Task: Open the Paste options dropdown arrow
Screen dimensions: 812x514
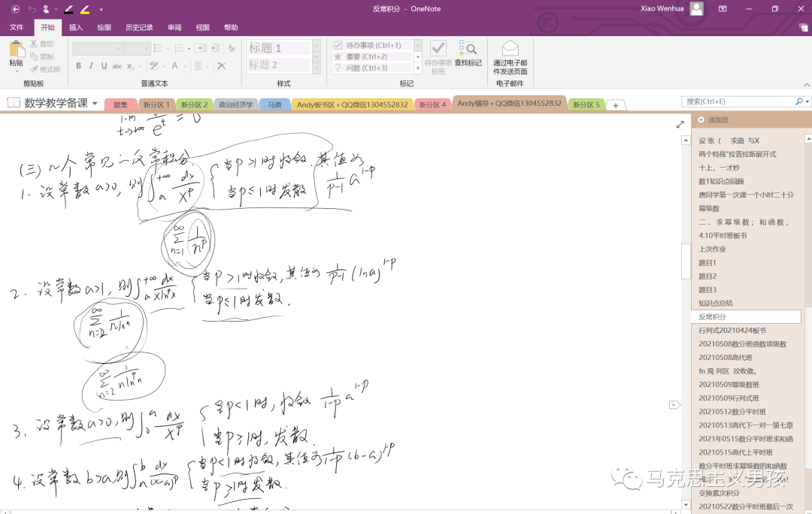Action: (x=16, y=71)
